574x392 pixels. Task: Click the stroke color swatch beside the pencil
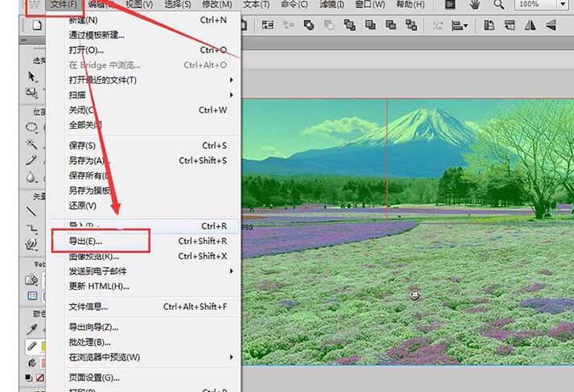pyautogui.click(x=43, y=346)
